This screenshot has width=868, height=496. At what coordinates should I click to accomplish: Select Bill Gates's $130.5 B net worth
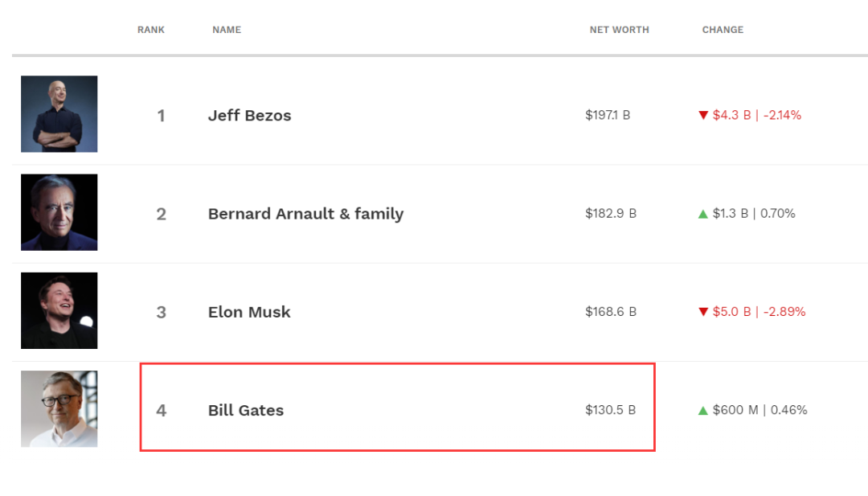611,410
